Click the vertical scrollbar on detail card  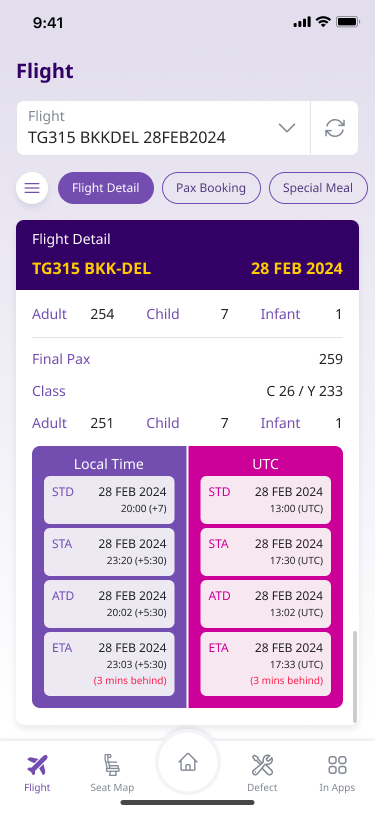[x=355, y=676]
